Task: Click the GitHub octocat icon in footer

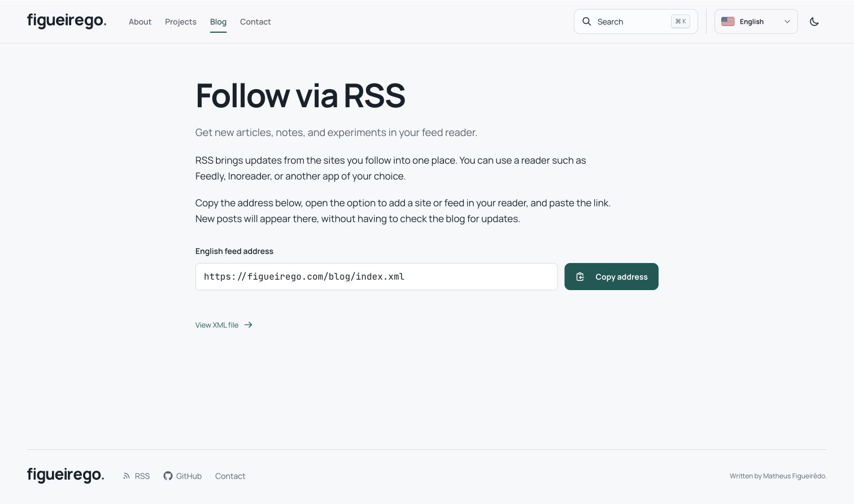Action: click(x=168, y=476)
